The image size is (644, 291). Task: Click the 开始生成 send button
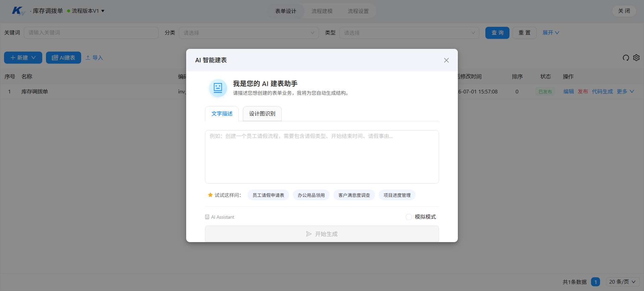(322, 234)
